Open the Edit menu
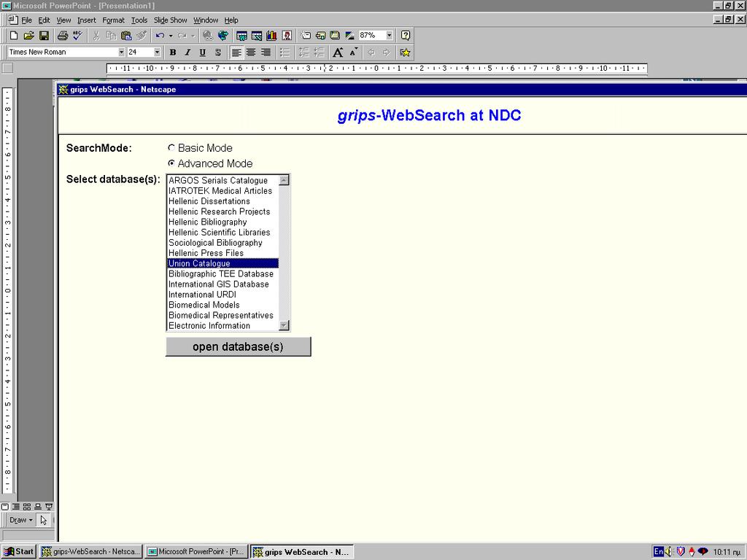This screenshot has height=560, width=747. click(44, 20)
